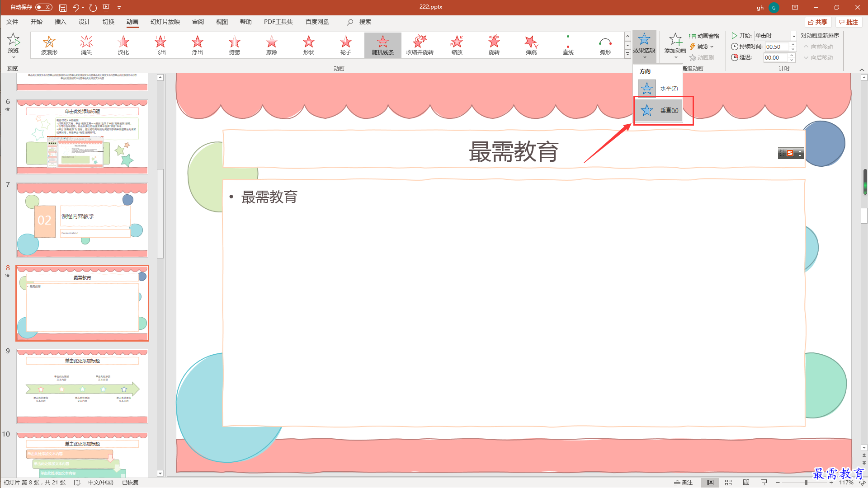Choose the 浮出 animation effect
This screenshot has width=868, height=488.
tap(198, 45)
